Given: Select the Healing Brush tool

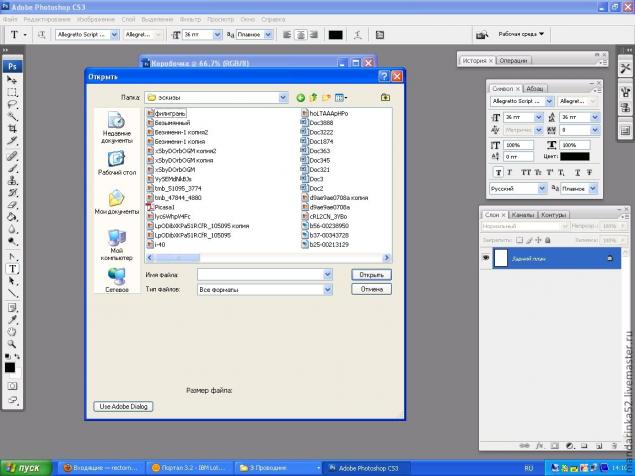Looking at the screenshot, I should 12,156.
